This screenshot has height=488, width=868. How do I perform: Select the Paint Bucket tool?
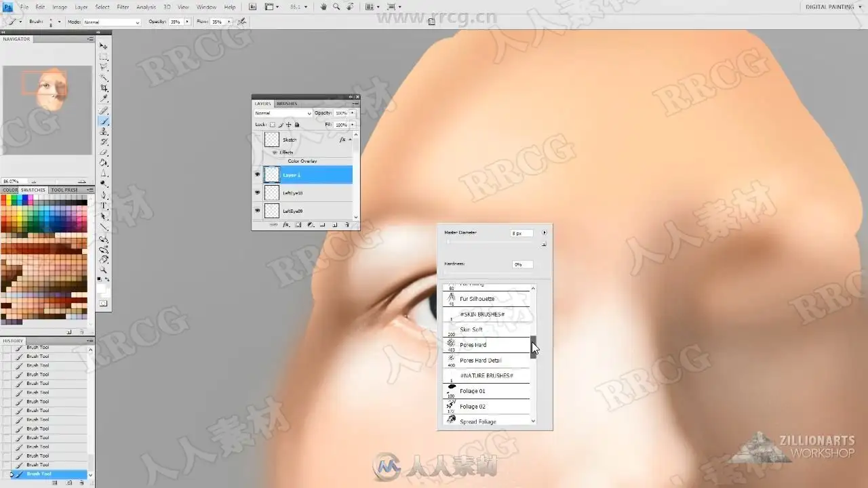click(104, 163)
